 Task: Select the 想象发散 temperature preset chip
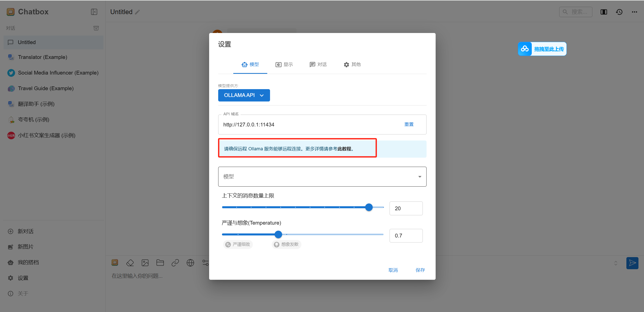point(286,245)
